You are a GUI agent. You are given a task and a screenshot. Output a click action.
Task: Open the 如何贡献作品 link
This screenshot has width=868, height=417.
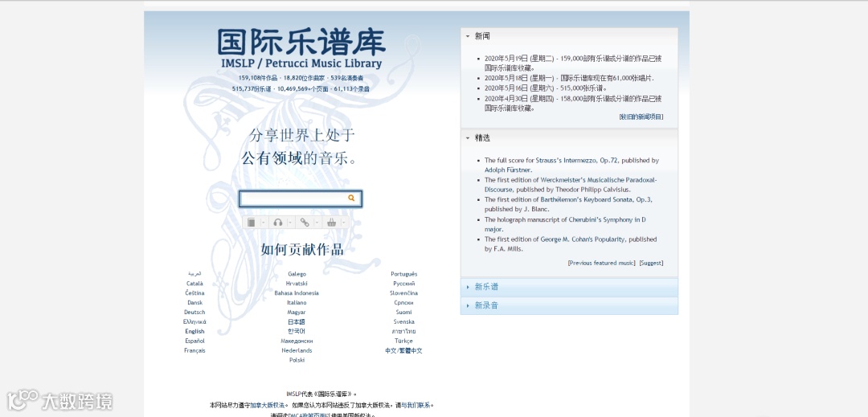coord(302,249)
